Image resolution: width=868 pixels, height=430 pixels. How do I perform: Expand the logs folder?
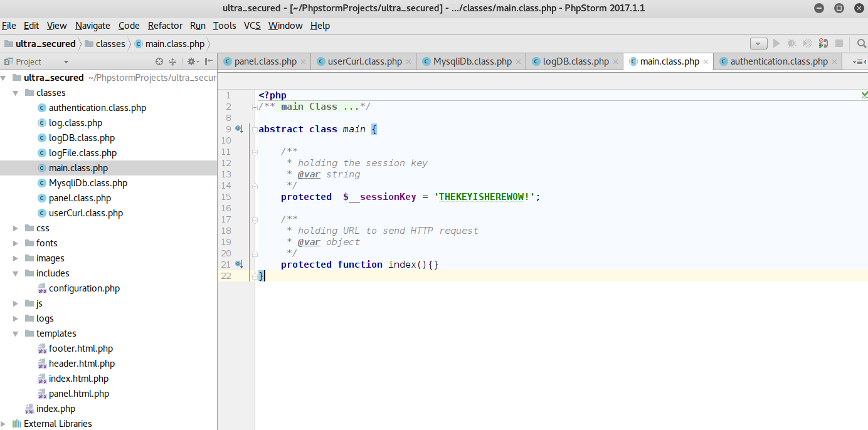tap(16, 318)
